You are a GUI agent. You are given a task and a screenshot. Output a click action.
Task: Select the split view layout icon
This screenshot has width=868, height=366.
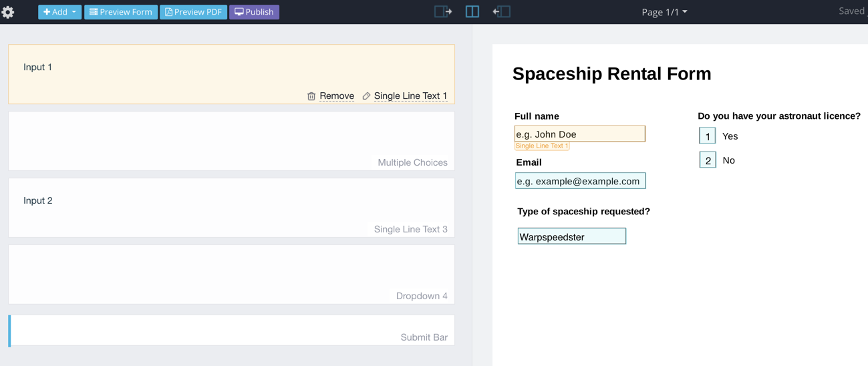pos(472,11)
